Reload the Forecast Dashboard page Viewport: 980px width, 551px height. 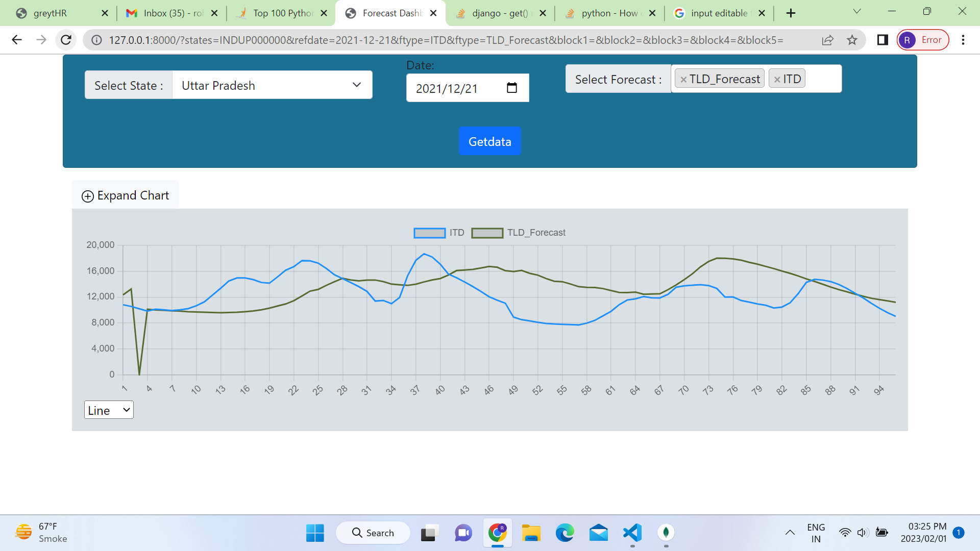point(66,40)
